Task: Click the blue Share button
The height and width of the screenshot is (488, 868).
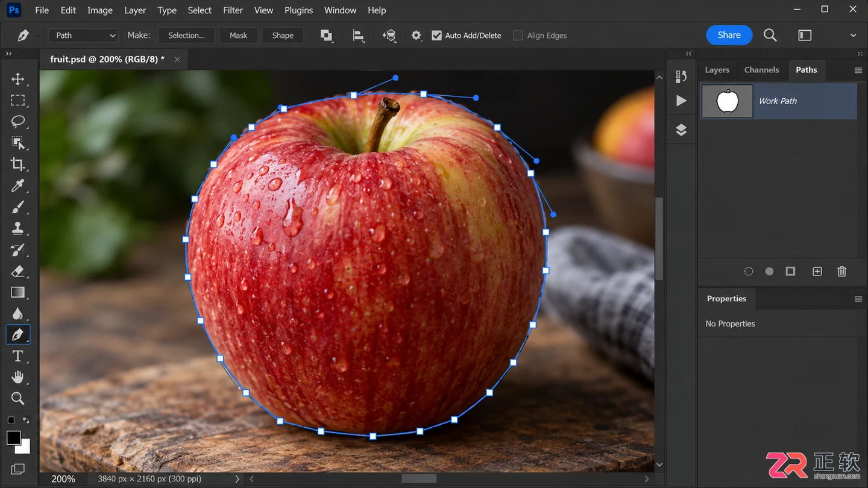Action: click(x=729, y=35)
